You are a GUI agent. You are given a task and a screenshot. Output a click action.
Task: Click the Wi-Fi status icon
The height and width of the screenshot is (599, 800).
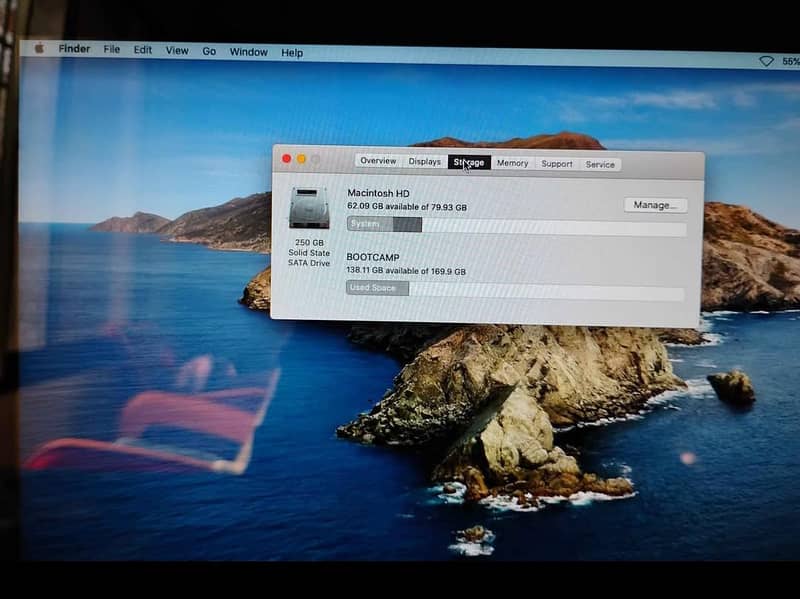[766, 61]
